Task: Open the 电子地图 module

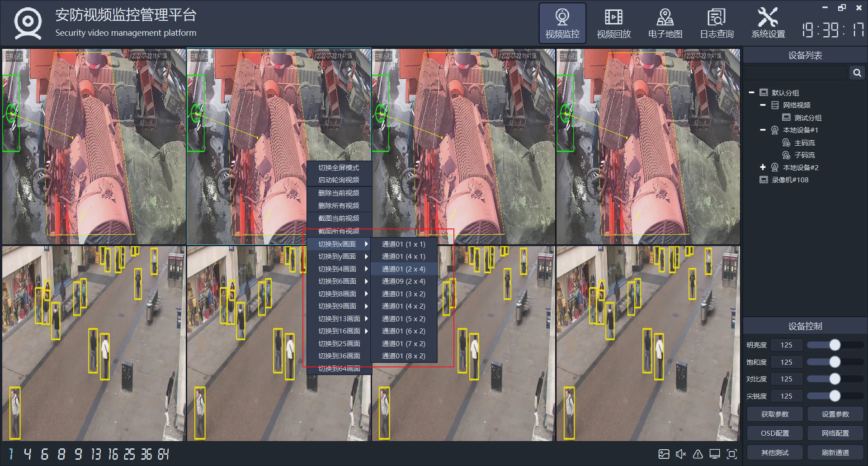Action: point(665,24)
